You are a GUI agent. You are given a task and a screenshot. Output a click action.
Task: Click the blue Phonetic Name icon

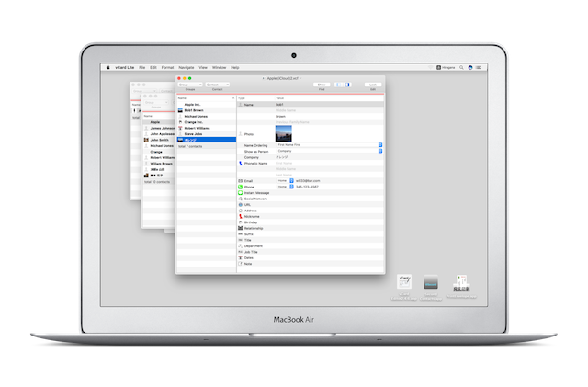(x=241, y=164)
